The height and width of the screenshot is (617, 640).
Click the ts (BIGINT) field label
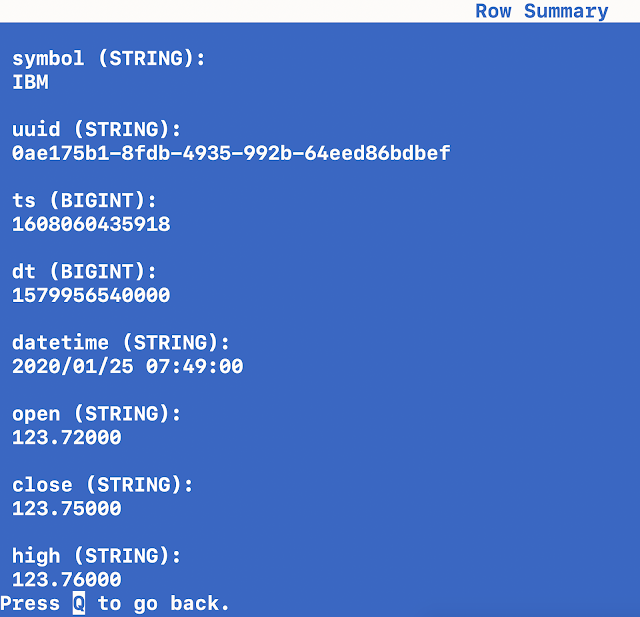(x=85, y=201)
